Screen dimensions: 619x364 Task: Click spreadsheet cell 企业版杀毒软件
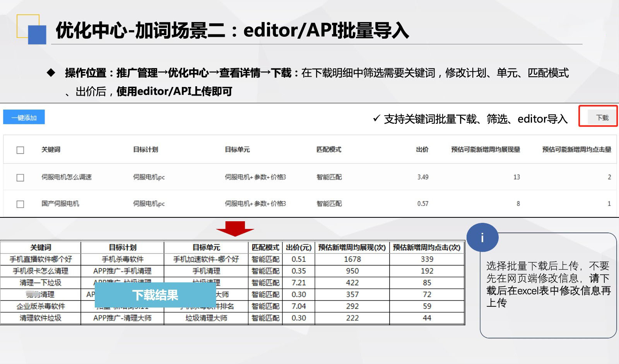point(41,306)
